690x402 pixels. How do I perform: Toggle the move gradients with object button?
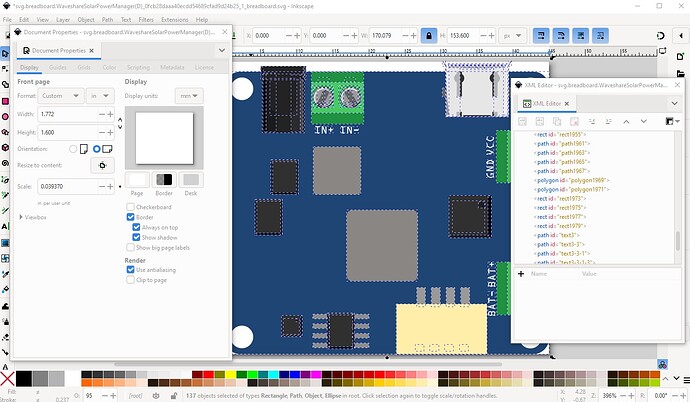click(x=581, y=36)
